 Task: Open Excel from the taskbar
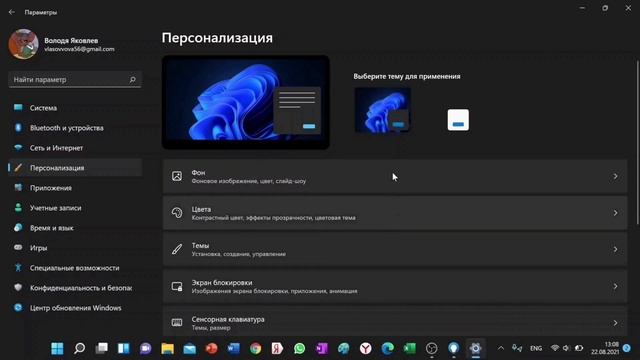click(410, 348)
